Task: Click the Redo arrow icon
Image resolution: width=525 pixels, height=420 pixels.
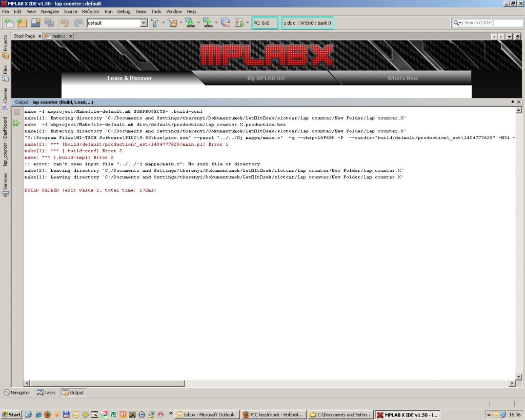Action: pyautogui.click(x=78, y=23)
